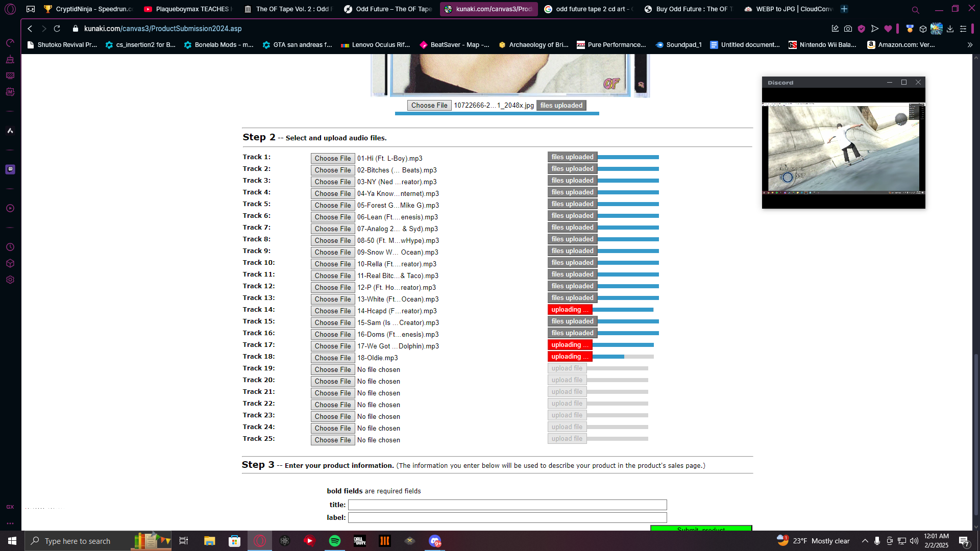The width and height of the screenshot is (980, 551).
Task: Open Easy Setup sliders icon
Action: click(x=963, y=29)
